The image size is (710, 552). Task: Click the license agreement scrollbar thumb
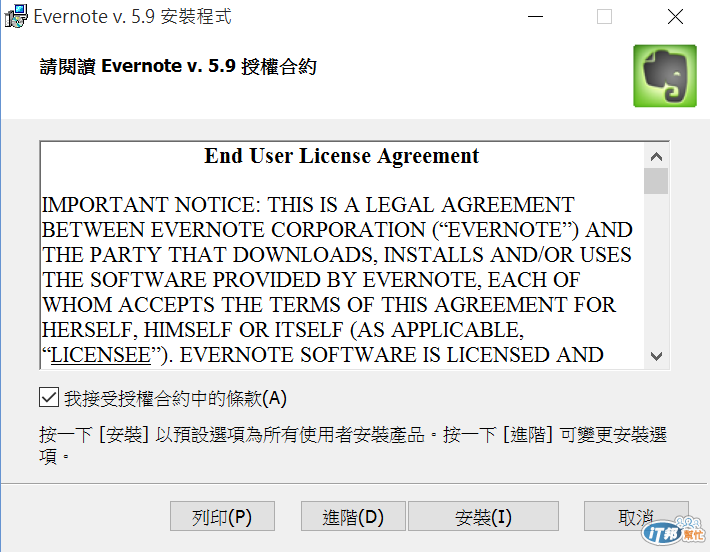coord(656,181)
